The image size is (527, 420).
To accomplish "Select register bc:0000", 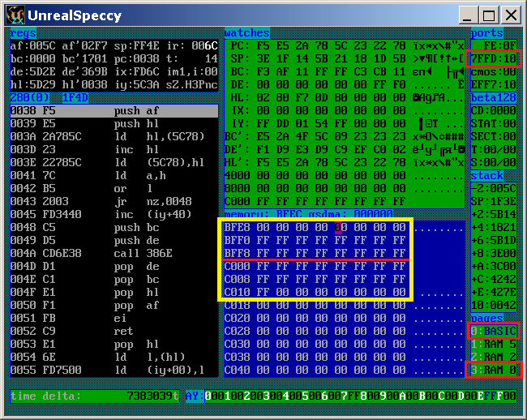I will (x=32, y=59).
